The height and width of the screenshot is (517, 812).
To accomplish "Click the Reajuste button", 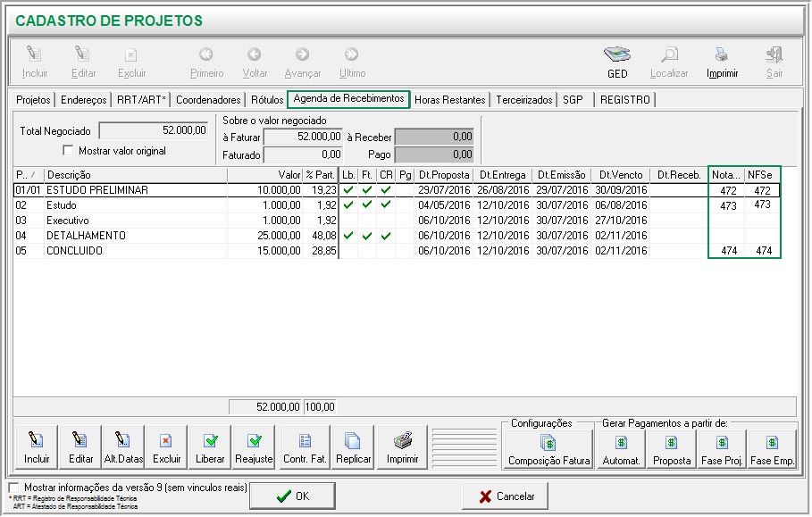I will [254, 447].
